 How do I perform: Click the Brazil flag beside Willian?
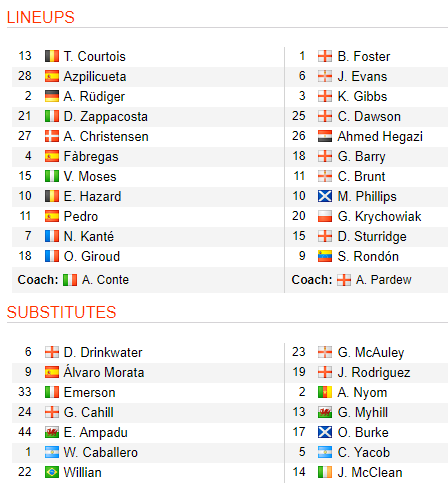pyautogui.click(x=52, y=472)
